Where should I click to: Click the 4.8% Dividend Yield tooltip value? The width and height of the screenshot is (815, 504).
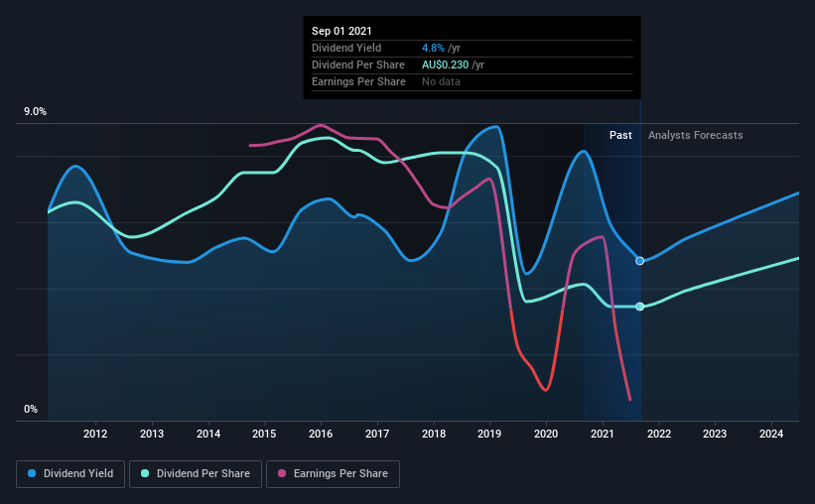click(x=433, y=48)
